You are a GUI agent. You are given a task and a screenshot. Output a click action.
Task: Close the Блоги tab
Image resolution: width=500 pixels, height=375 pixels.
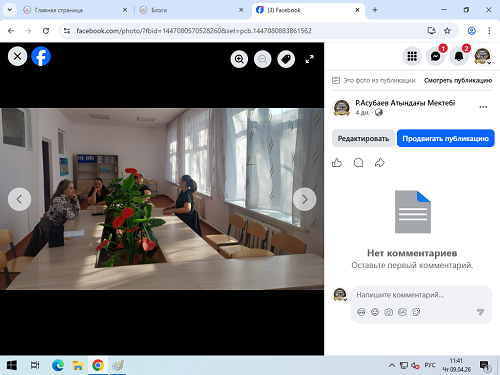point(241,10)
